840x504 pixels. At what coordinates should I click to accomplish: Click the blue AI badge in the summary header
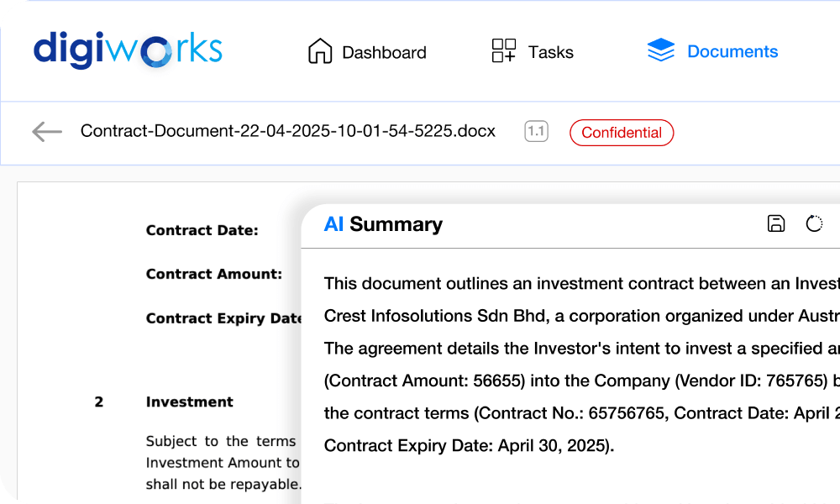tap(334, 224)
